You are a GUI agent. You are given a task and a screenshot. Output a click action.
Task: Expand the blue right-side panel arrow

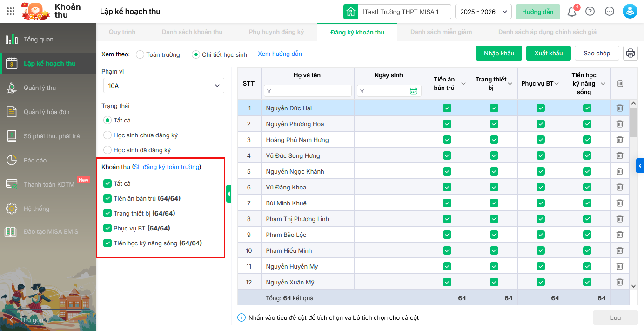click(640, 165)
